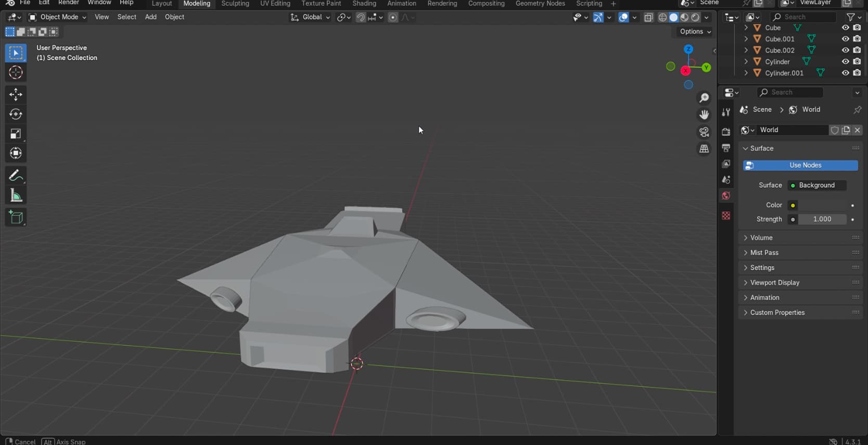
Task: Open the Options dropdown button
Action: tap(695, 32)
